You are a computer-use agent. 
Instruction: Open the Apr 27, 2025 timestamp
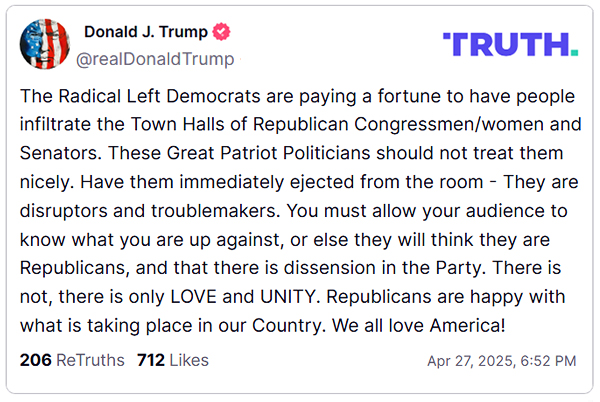click(502, 361)
